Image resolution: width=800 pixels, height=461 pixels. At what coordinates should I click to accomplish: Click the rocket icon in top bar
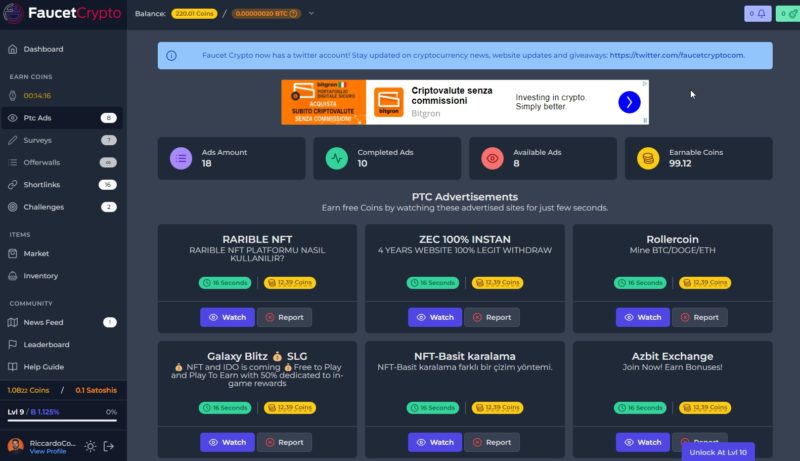785,14
